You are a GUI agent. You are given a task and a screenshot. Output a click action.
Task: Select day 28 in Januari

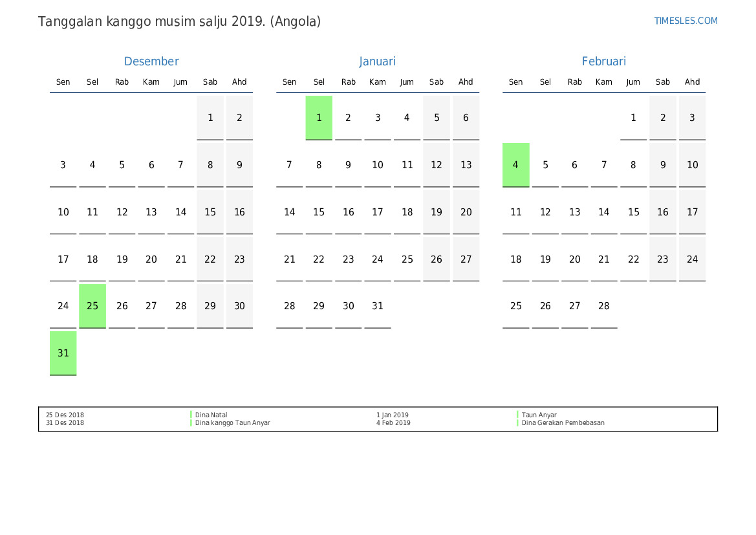(289, 306)
